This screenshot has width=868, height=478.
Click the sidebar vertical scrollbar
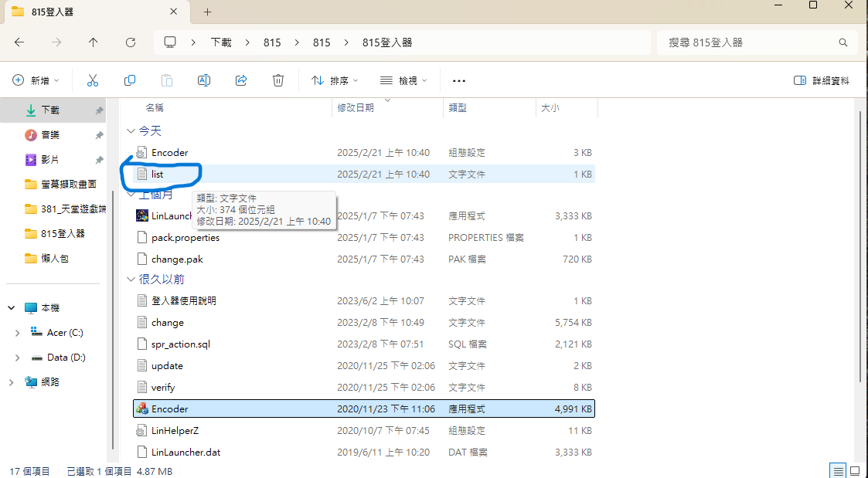click(x=114, y=321)
